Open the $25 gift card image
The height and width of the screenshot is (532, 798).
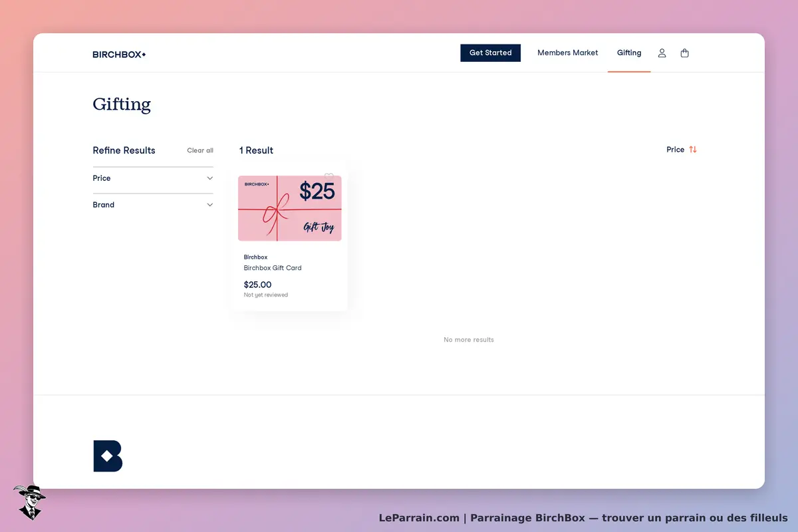click(x=290, y=208)
